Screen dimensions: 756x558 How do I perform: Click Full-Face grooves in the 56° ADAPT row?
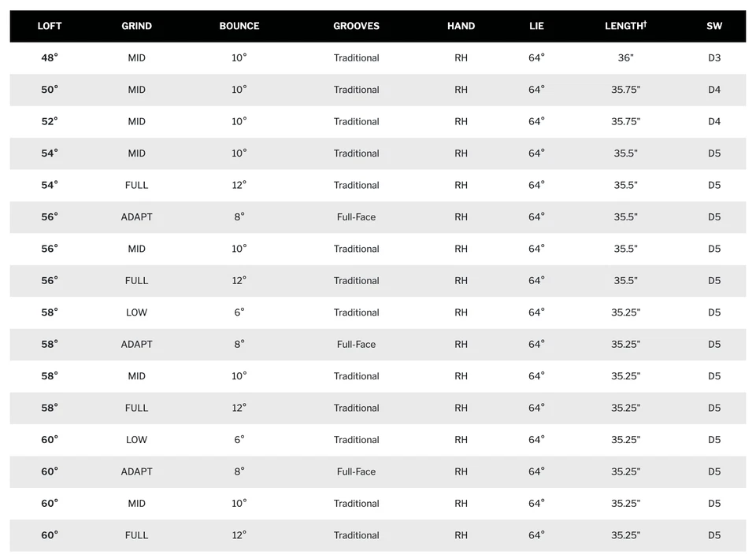[x=356, y=217]
